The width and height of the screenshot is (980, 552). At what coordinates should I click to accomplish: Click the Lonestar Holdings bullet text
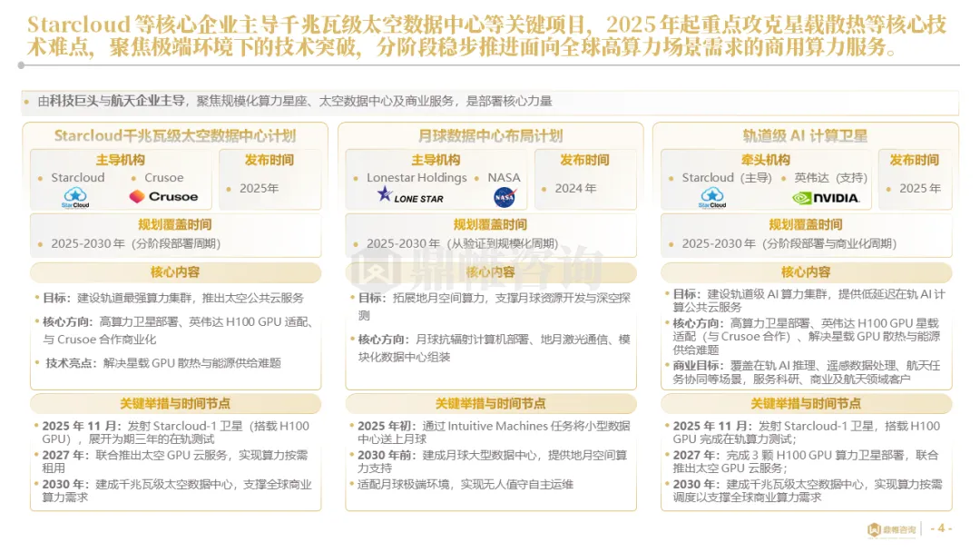[x=416, y=178]
